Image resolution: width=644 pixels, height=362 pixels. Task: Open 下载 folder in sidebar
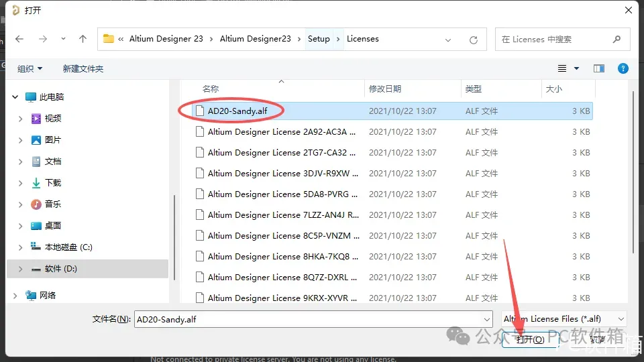pos(53,182)
